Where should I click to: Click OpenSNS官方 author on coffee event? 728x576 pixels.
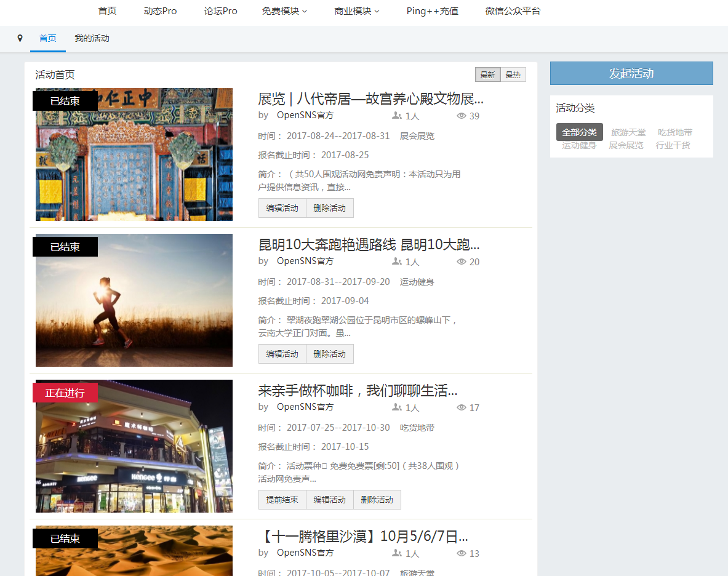(x=305, y=407)
